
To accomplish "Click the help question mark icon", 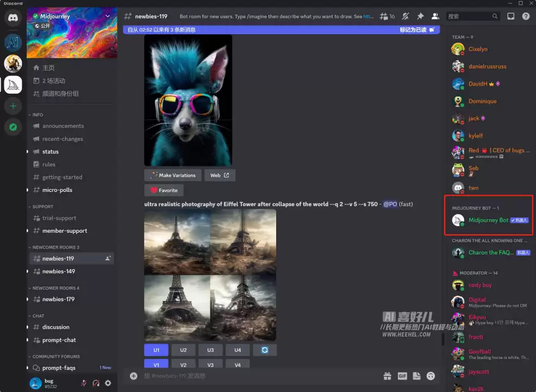I will 526,16.
